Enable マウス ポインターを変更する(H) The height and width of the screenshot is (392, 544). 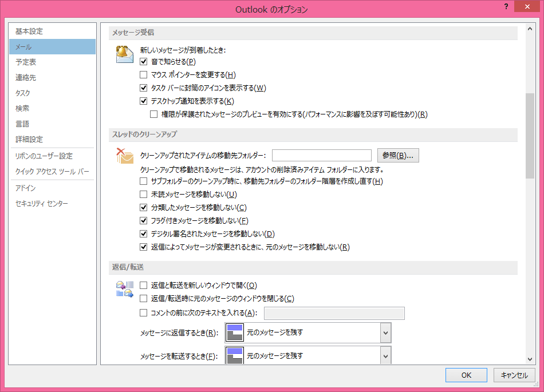143,75
